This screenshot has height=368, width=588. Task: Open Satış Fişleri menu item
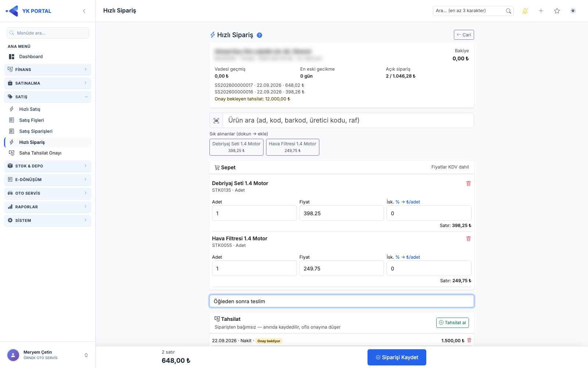48,120
